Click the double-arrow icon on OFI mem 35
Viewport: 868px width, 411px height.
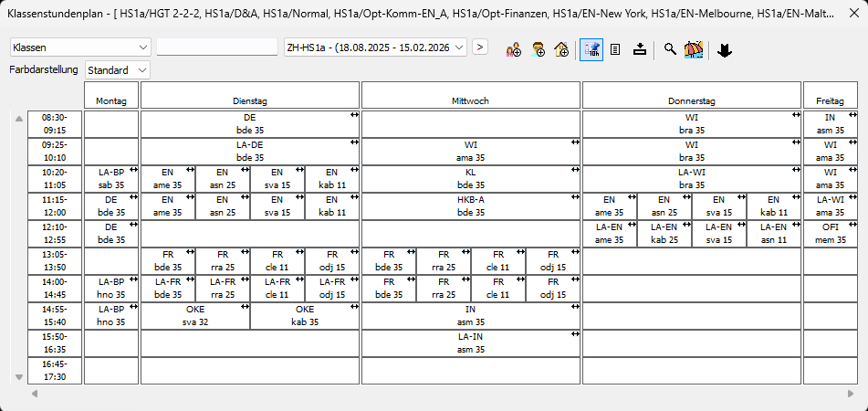852,225
